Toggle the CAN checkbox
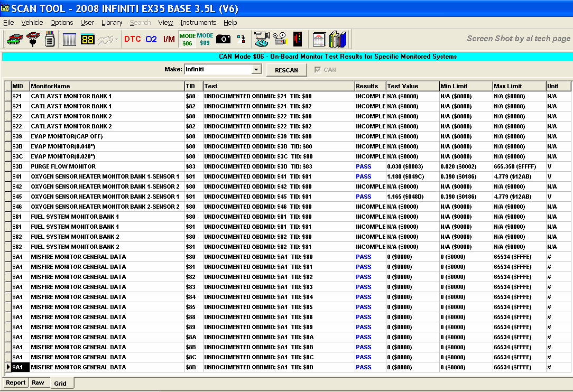Image resolution: width=573 pixels, height=392 pixels. pyautogui.click(x=318, y=70)
